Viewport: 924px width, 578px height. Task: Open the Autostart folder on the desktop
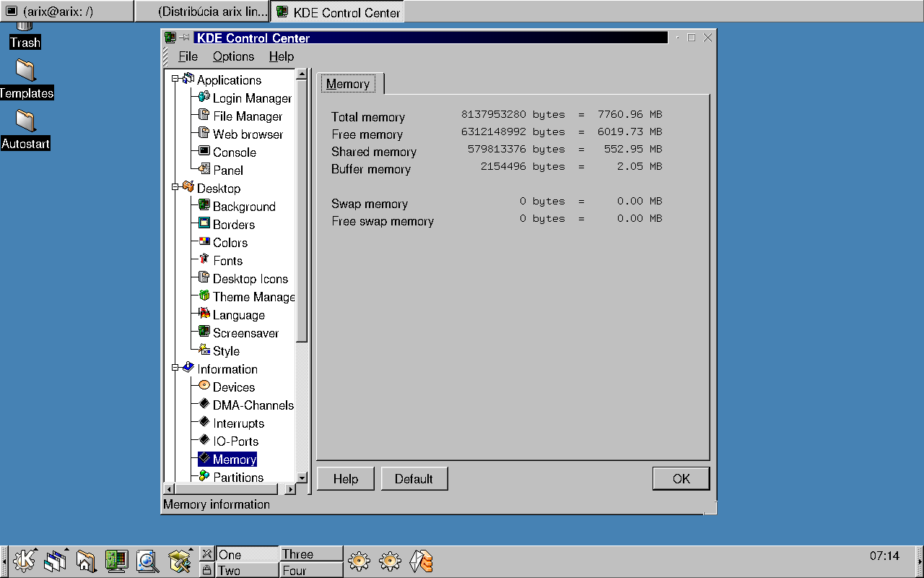[x=25, y=131]
